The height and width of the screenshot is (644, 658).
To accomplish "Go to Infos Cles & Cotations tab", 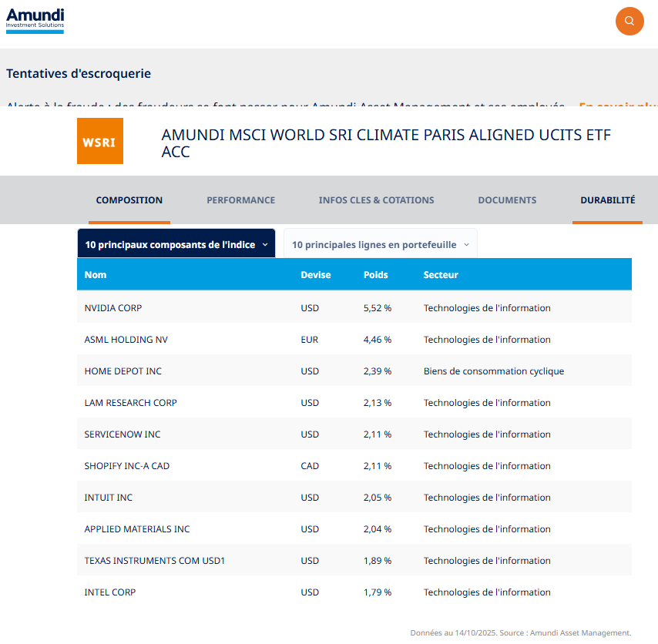I will [376, 200].
